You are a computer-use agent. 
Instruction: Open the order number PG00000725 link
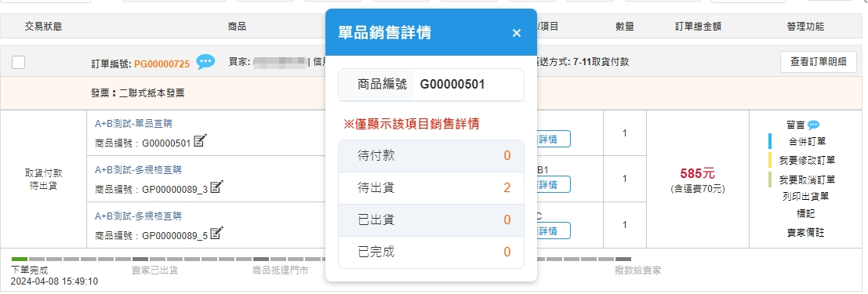162,64
